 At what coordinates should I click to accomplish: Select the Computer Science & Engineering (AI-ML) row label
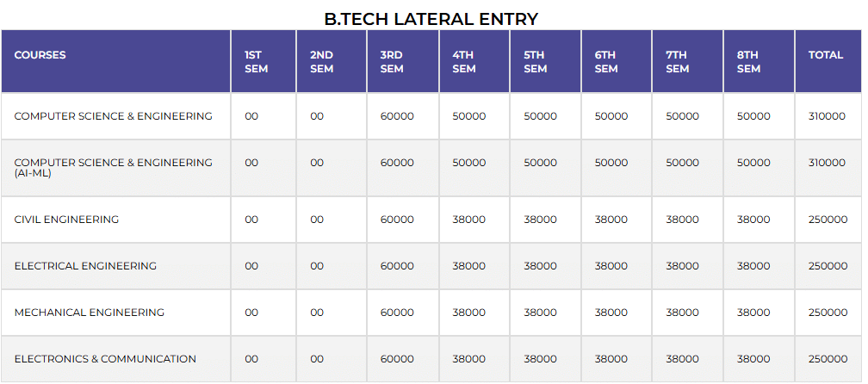point(113,167)
